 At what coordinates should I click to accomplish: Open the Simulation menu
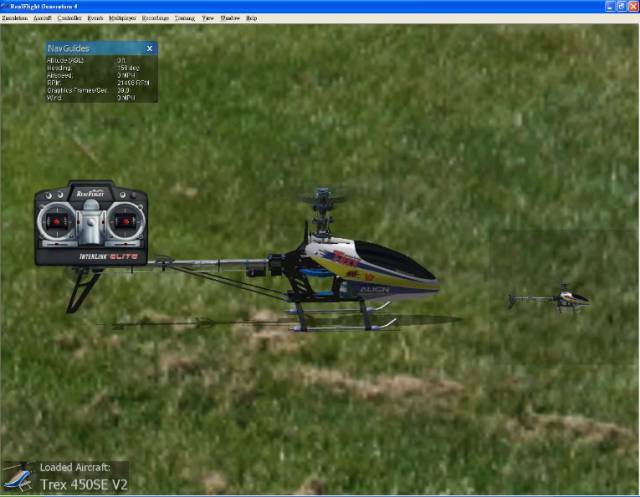pos(15,18)
